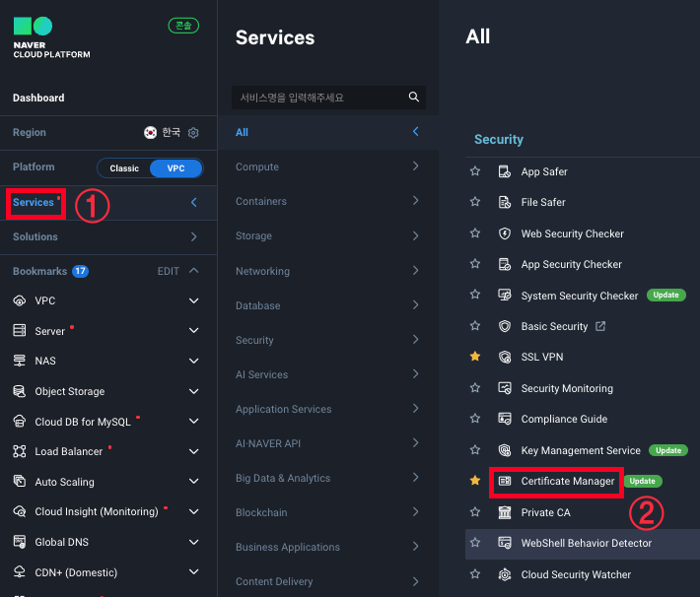This screenshot has height=597, width=700.
Task: Collapse the Bookmarks section arrow
Action: point(194,270)
